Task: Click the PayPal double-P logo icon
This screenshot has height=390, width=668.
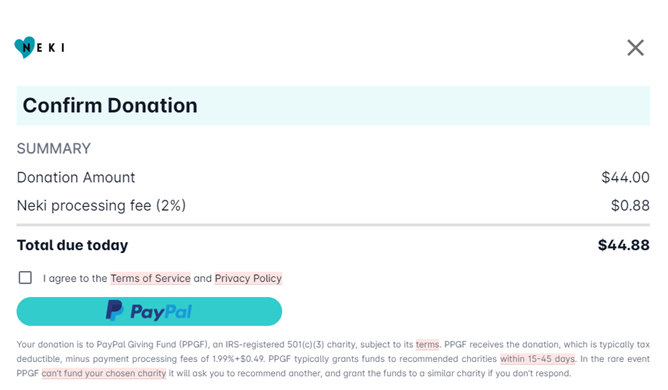Action: [x=114, y=311]
